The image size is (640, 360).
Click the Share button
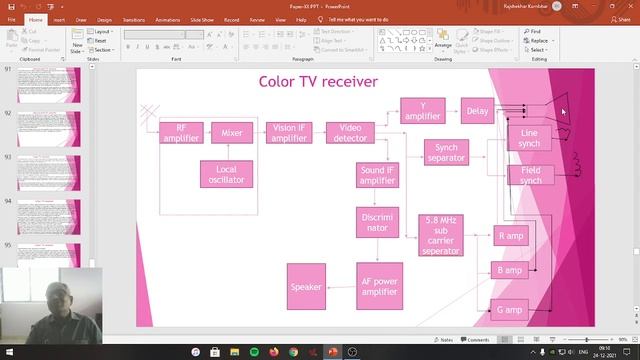(620, 20)
